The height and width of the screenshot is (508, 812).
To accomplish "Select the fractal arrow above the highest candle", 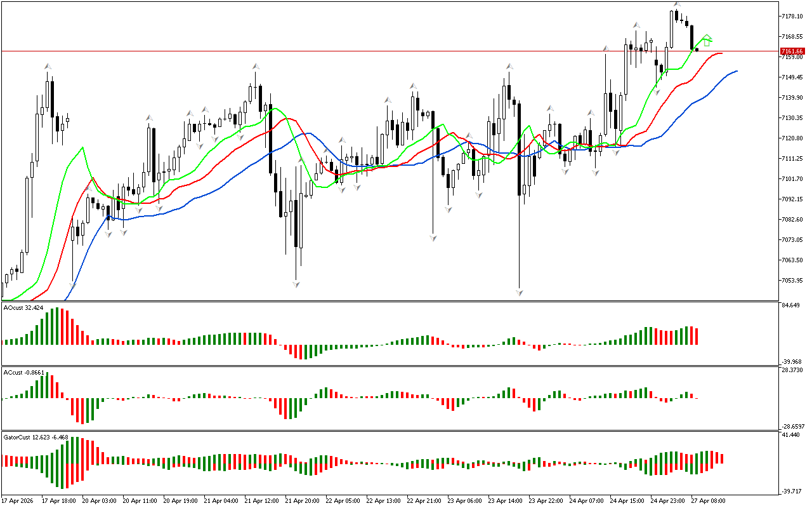I will (x=677, y=4).
